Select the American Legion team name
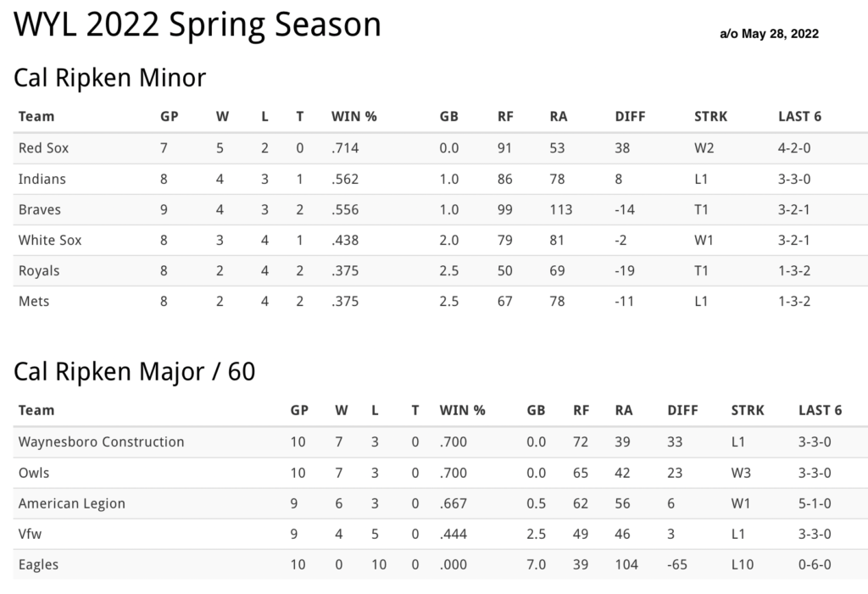Viewport: 868px width, 594px height. [71, 503]
